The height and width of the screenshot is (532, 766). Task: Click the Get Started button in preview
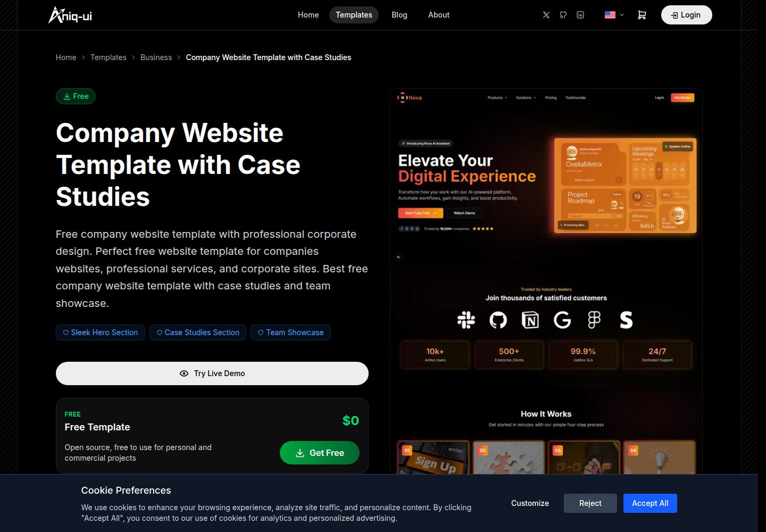click(682, 98)
